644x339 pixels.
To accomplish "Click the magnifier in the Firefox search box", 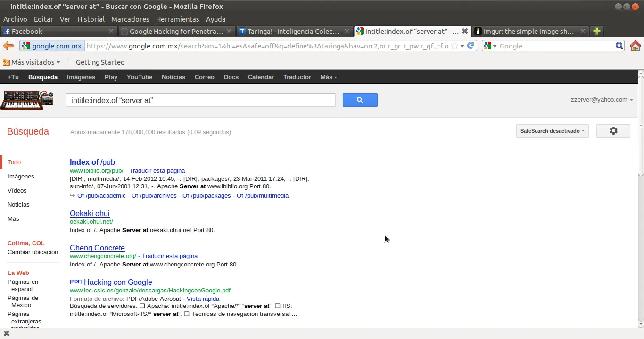I will [619, 46].
